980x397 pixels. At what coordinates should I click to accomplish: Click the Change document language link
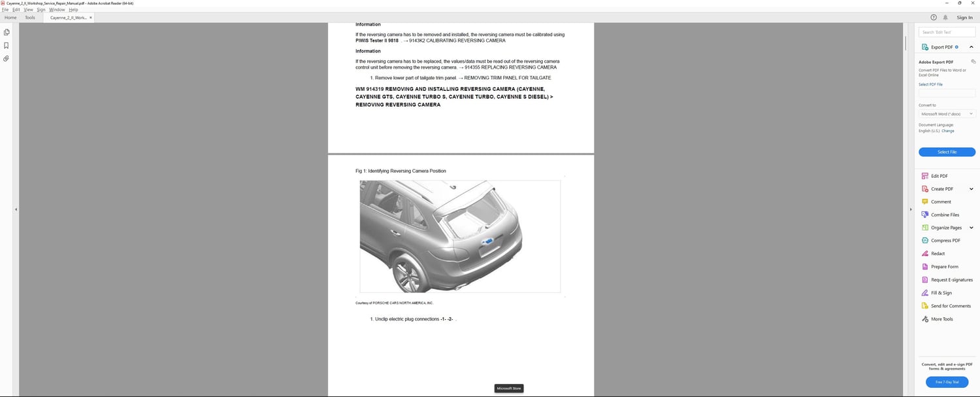(x=948, y=131)
